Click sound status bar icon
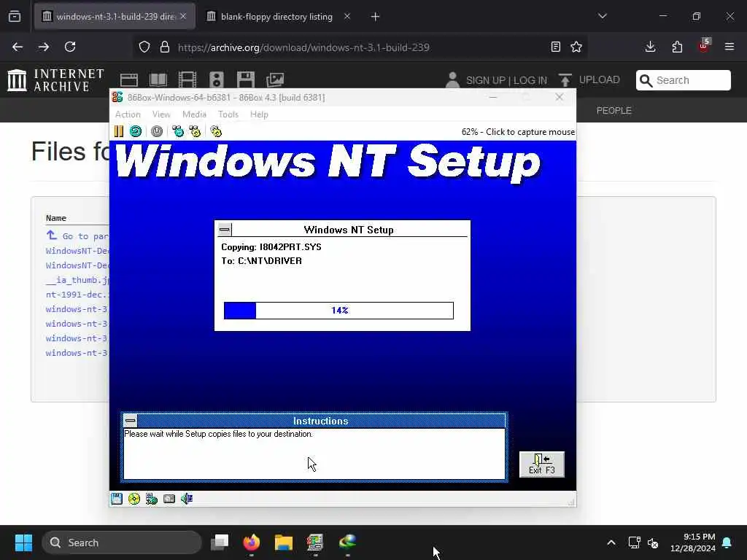This screenshot has height=560, width=747. (187, 499)
